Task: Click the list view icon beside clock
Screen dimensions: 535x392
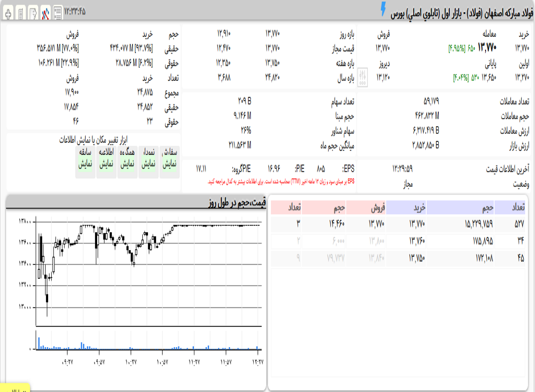Action: [x=58, y=13]
